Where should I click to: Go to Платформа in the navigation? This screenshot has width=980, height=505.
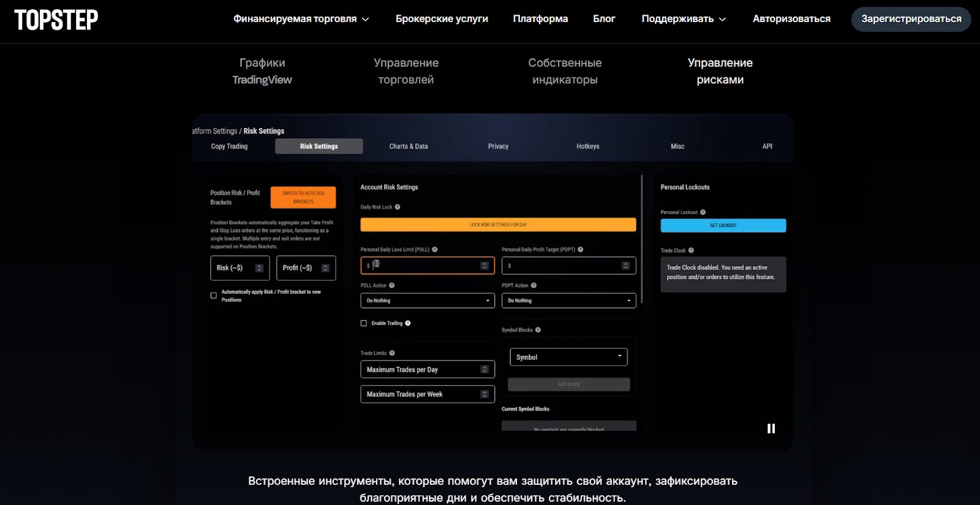540,19
